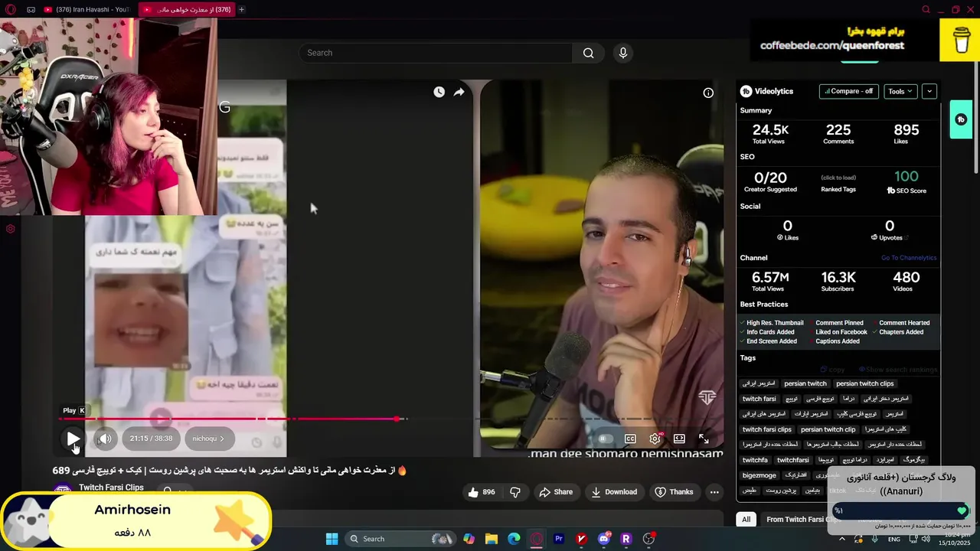Click the Download button
This screenshot has width=980, height=551.
coord(614,492)
